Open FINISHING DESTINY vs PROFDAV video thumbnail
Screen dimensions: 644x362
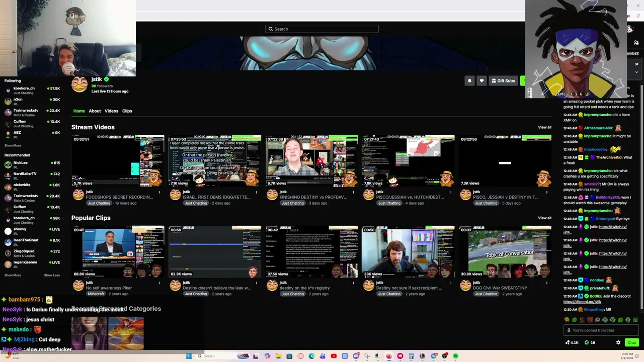[x=312, y=161]
